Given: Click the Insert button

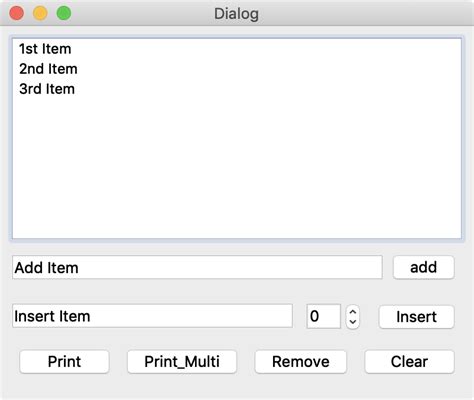Looking at the screenshot, I should click(x=416, y=317).
